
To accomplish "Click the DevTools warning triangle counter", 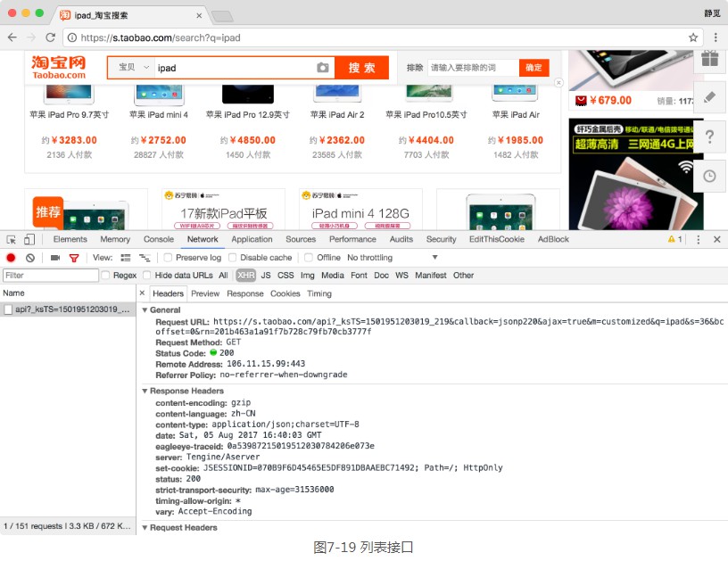I will [x=674, y=239].
